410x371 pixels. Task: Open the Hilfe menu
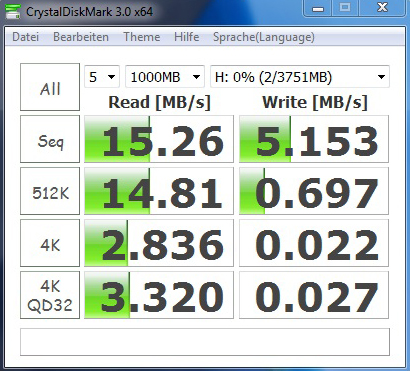tap(187, 37)
